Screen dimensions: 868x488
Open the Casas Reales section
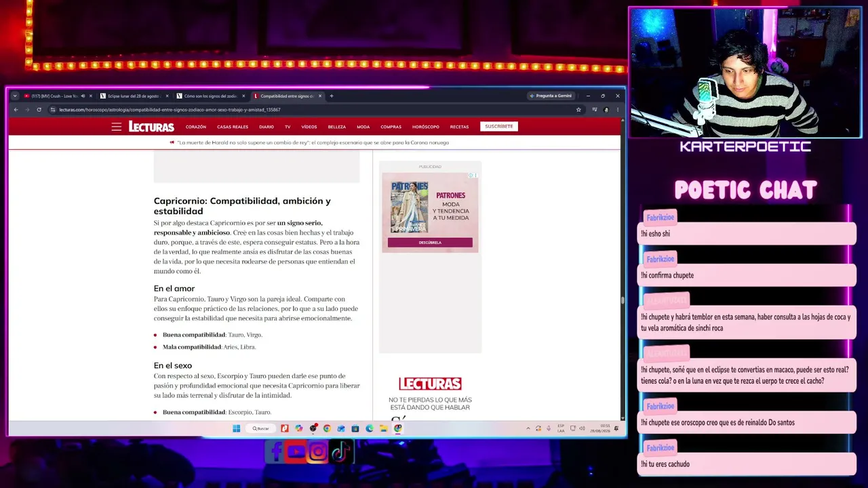[x=233, y=127]
